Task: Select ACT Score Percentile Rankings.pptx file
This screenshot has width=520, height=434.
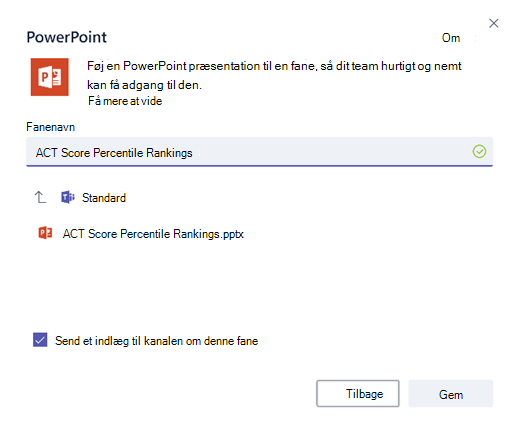Action: [x=153, y=234]
